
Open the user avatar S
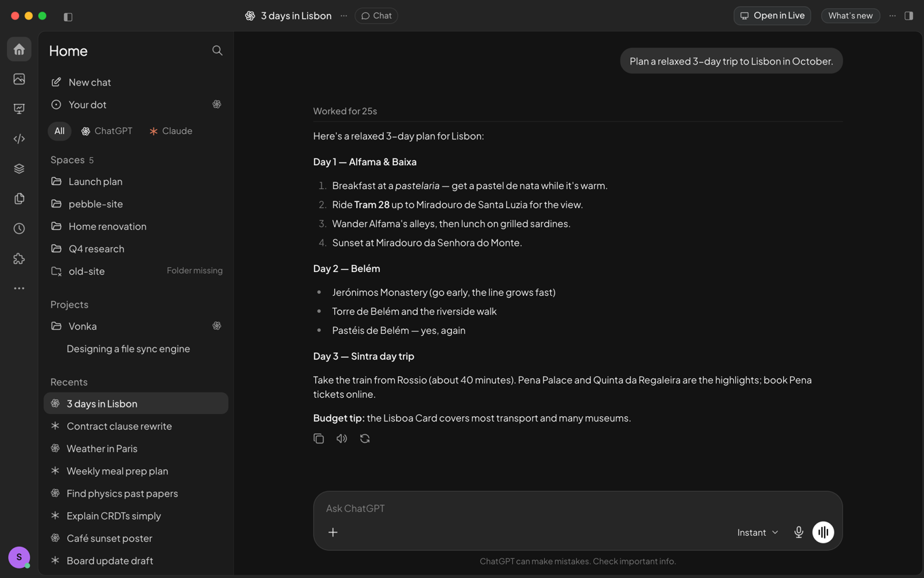tap(19, 557)
